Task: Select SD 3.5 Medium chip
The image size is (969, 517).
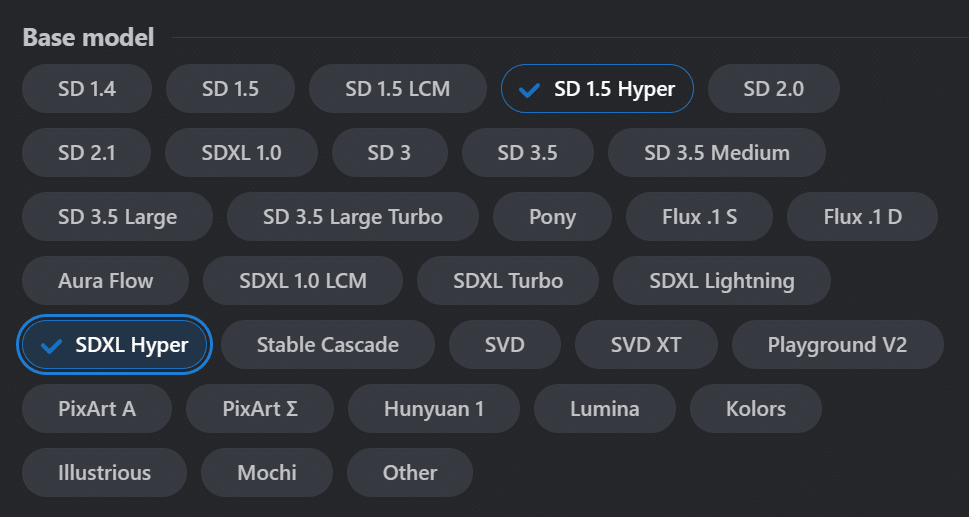Action: [717, 153]
